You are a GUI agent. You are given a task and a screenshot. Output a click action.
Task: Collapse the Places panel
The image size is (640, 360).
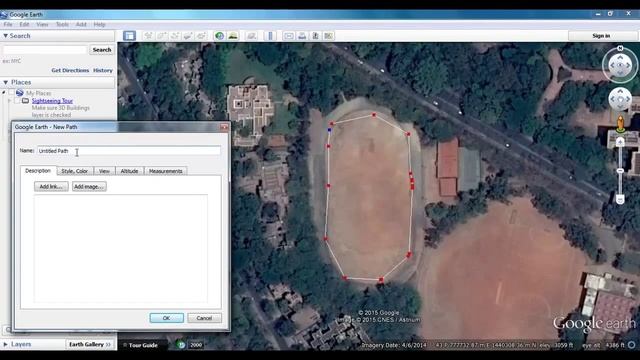6,82
